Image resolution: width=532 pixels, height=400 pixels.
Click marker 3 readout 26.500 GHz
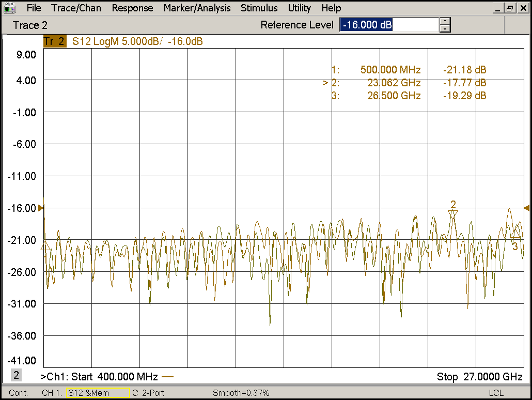tap(394, 96)
